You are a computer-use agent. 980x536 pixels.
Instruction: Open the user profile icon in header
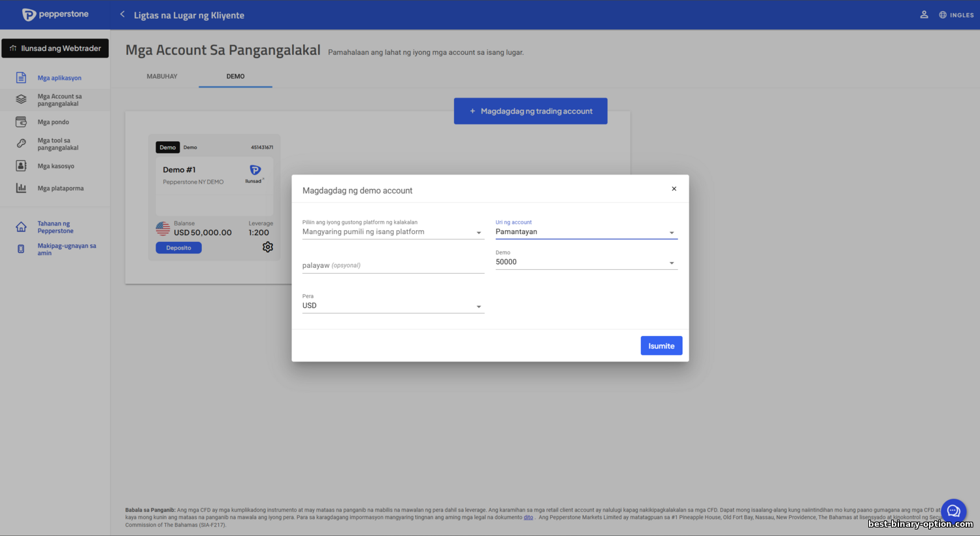pos(924,14)
